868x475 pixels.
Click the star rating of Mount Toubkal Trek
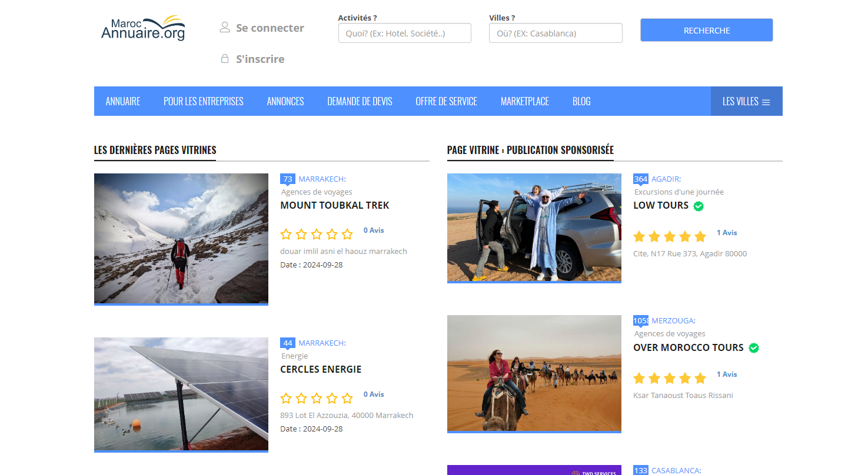[x=317, y=235]
